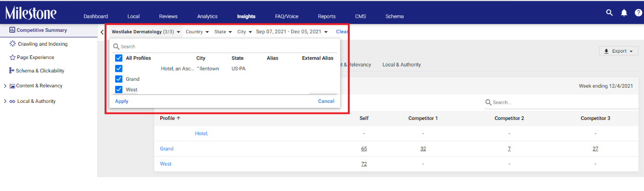Click Self score 72 for West
The width and height of the screenshot is (644, 191).
tap(364, 164)
